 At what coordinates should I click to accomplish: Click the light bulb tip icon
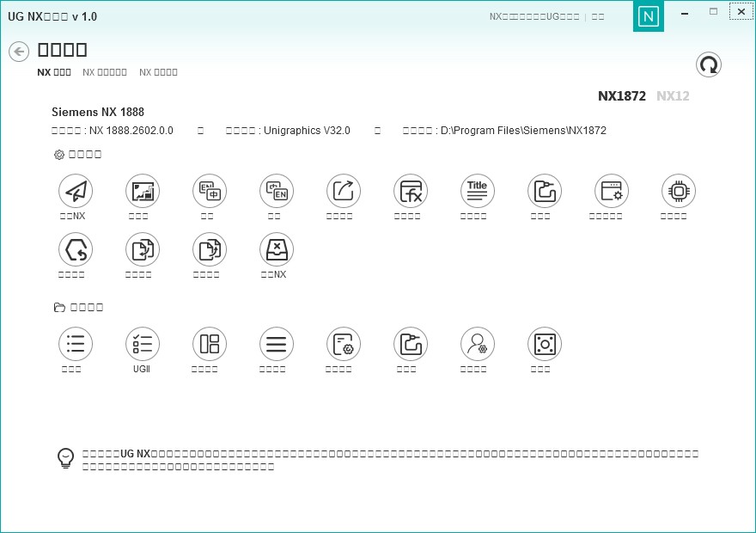click(x=65, y=459)
